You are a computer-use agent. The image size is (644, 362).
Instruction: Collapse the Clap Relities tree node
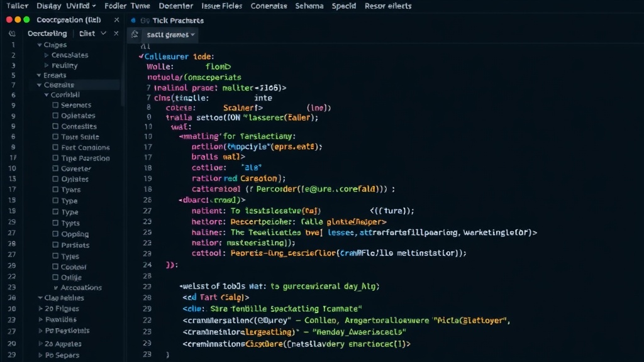coord(40,297)
